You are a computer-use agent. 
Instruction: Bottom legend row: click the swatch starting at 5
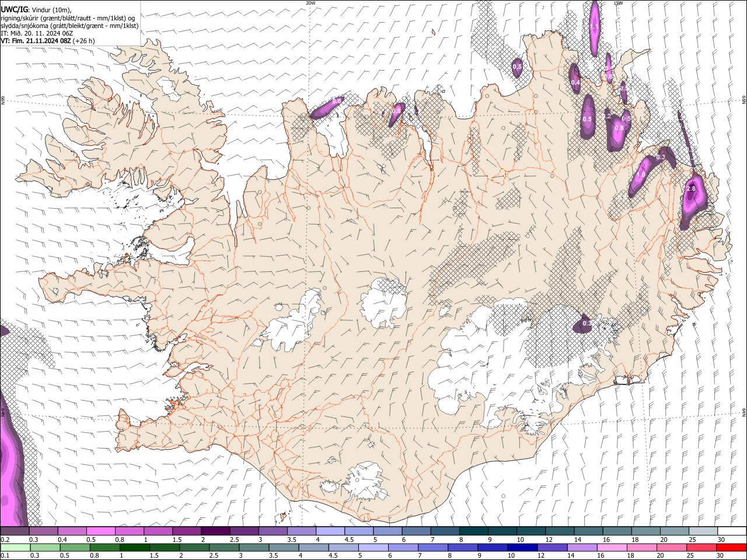point(373,547)
